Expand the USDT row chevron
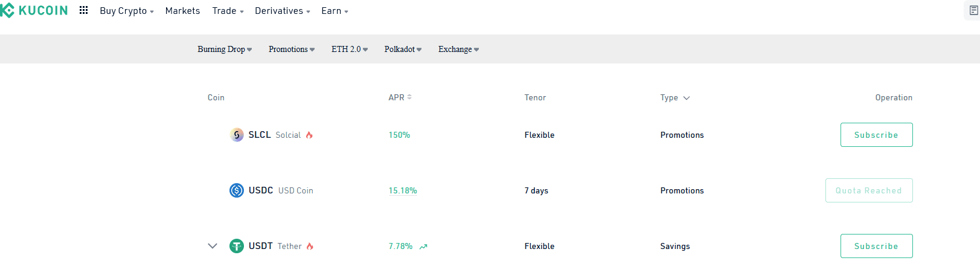 pos(213,246)
